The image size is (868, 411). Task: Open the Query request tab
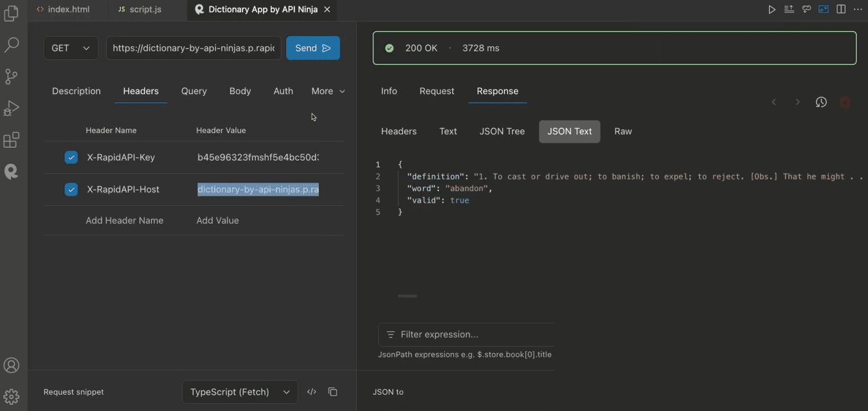tap(194, 91)
